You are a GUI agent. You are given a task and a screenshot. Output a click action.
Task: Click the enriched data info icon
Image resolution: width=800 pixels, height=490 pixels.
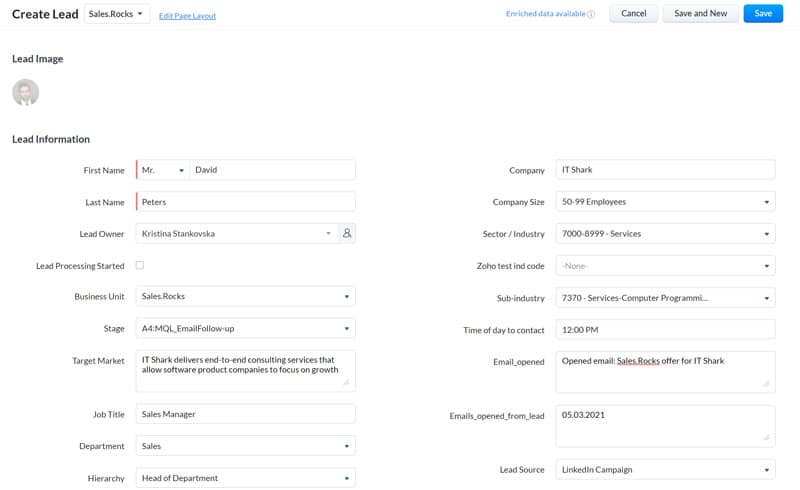click(x=591, y=15)
